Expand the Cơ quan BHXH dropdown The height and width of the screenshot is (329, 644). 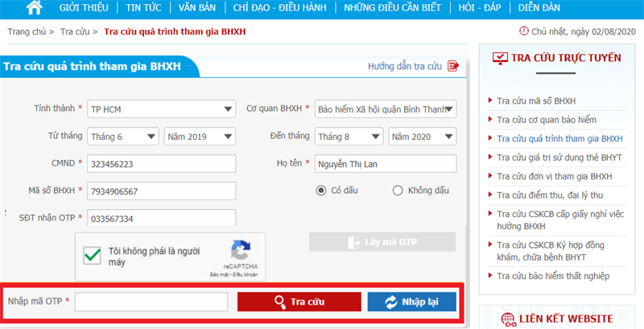[386, 109]
